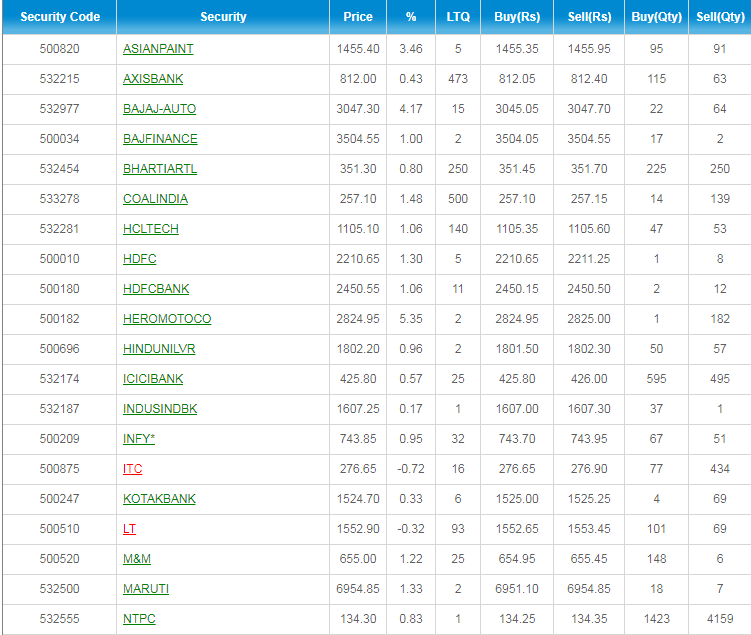Select security code 533278
This screenshot has width=751, height=635.
59,199
